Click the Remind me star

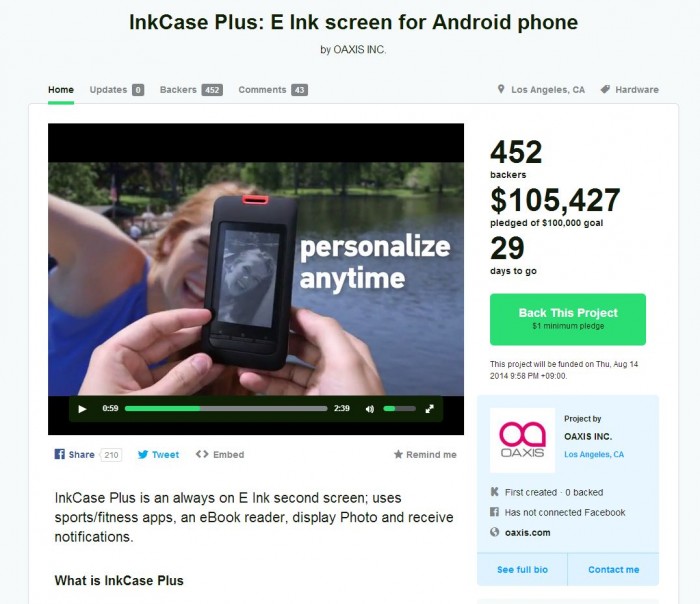point(398,454)
